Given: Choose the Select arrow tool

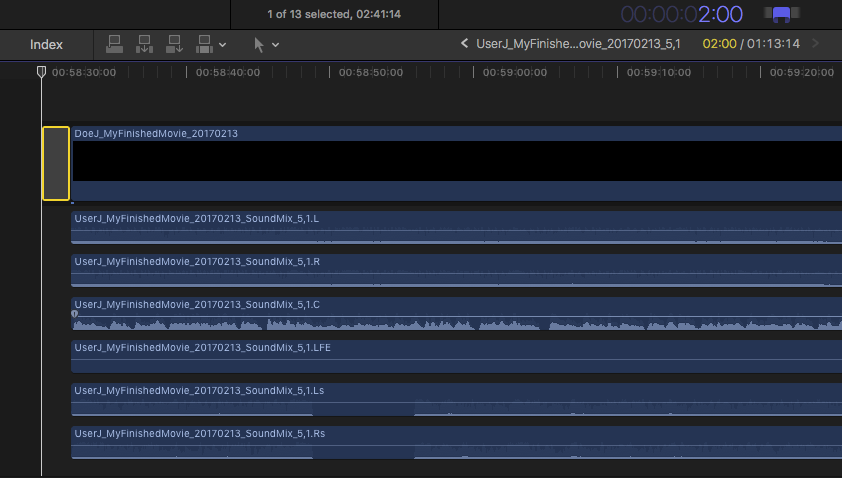Looking at the screenshot, I should [259, 45].
